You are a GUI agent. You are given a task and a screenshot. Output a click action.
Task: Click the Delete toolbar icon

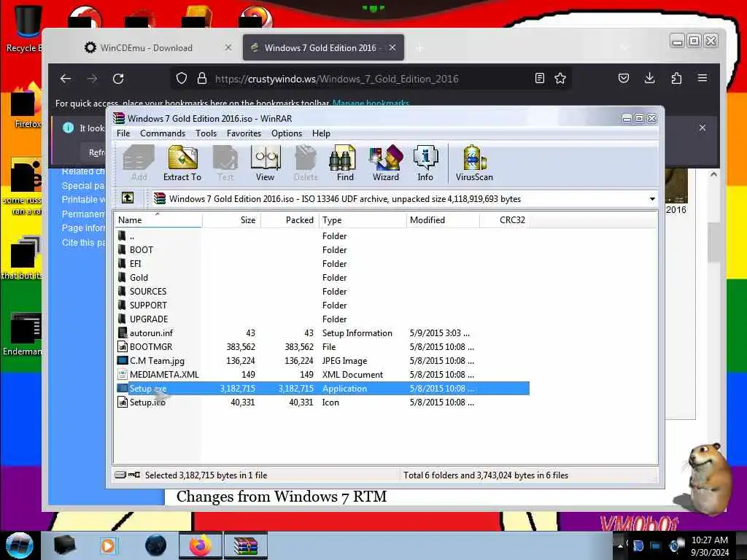click(306, 163)
